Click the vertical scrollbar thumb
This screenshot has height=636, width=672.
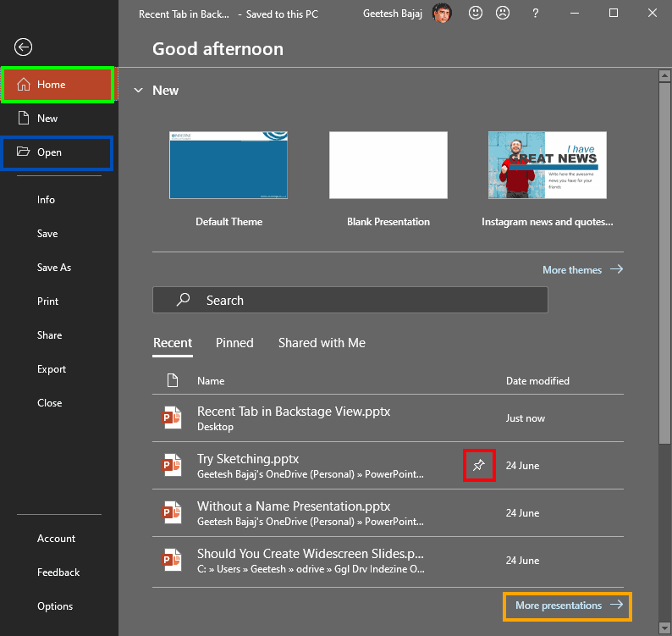pos(664,263)
